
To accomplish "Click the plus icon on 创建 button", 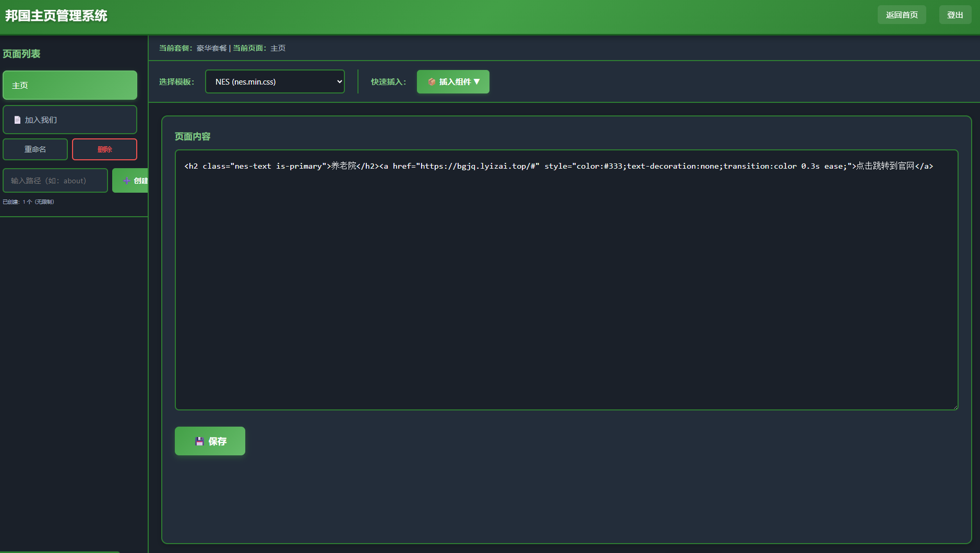I will click(126, 181).
